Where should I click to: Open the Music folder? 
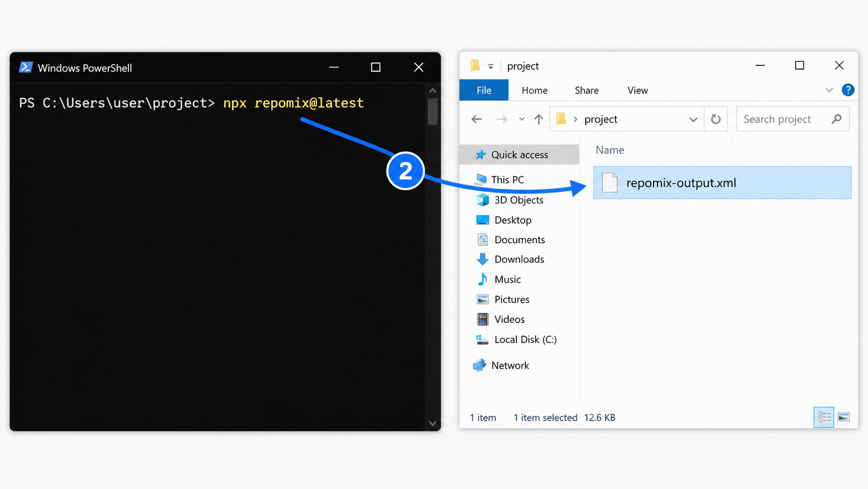507,280
